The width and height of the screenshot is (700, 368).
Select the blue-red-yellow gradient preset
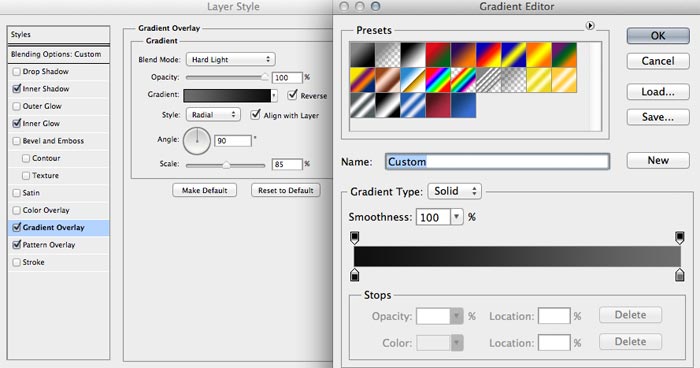[x=488, y=55]
